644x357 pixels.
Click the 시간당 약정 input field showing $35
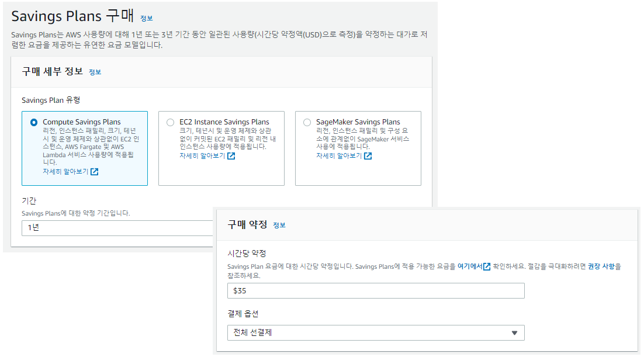376,291
